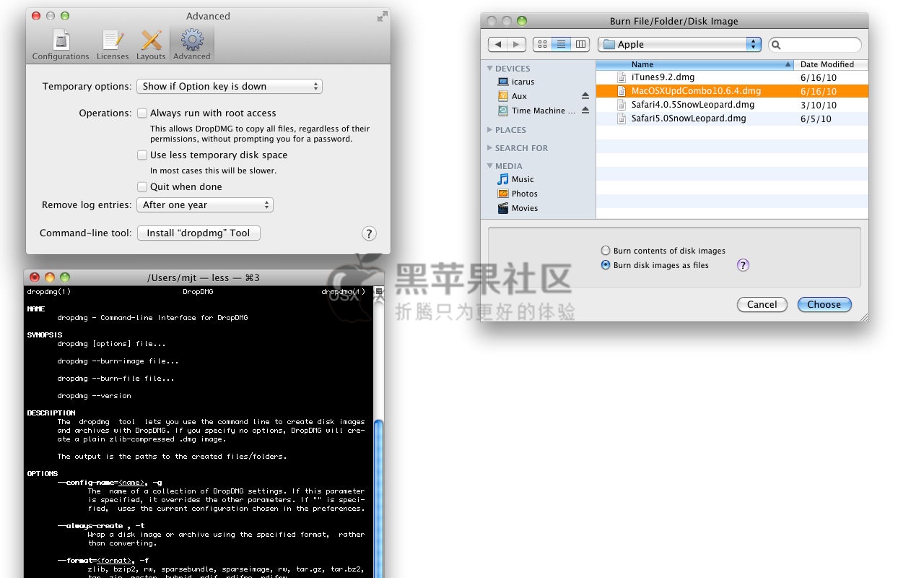This screenshot has width=924, height=578.
Task: Select icarus device in sidebar
Action: [x=516, y=82]
